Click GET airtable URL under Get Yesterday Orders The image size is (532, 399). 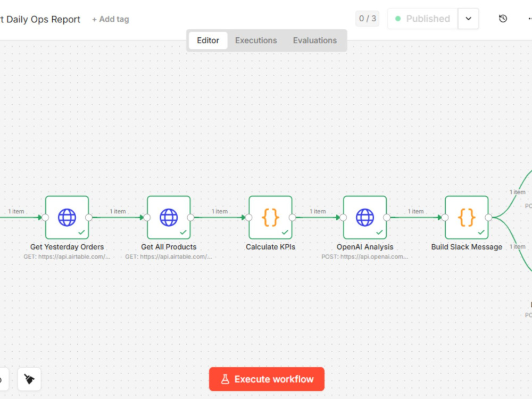click(x=67, y=257)
